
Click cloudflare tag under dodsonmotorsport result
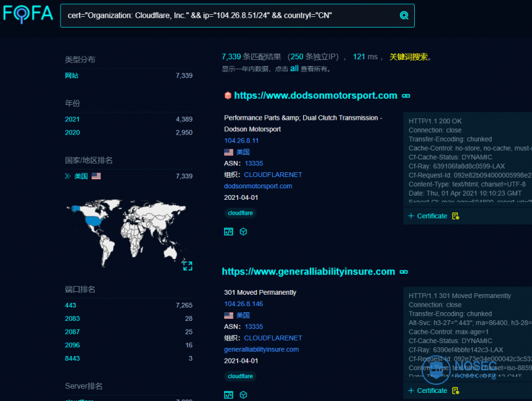240,213
